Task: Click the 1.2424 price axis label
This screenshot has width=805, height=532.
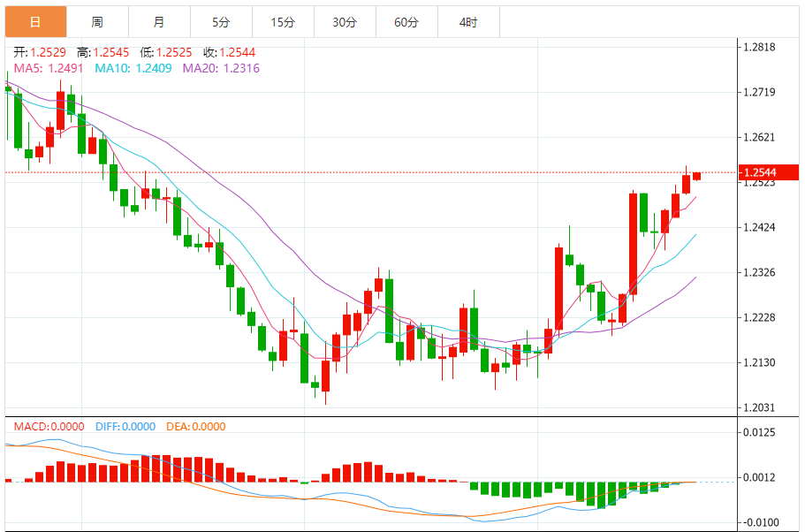Action: click(x=760, y=227)
